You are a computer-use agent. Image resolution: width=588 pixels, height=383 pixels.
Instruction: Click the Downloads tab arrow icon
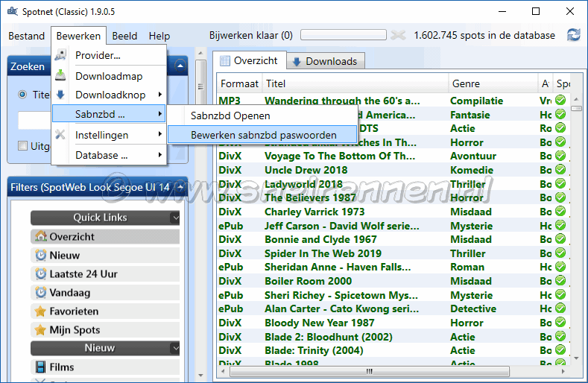pyautogui.click(x=297, y=62)
